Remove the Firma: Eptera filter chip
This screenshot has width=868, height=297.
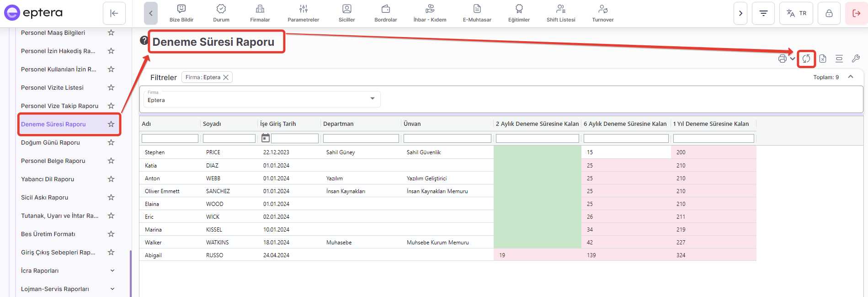(226, 77)
